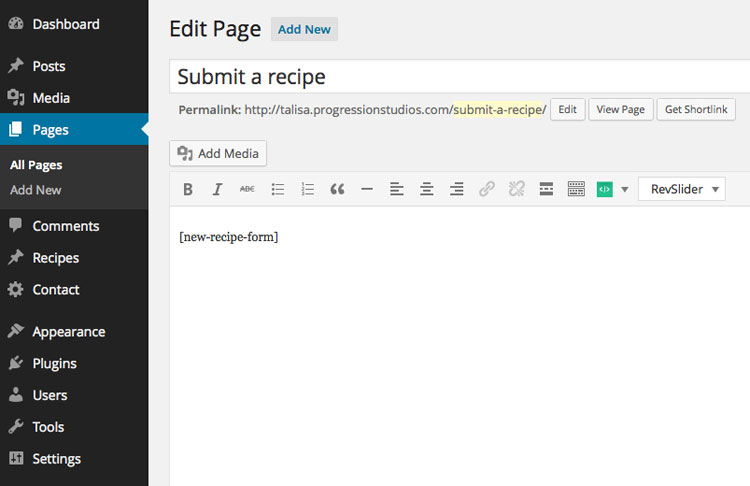Open Recipes menu in sidebar
This screenshot has width=750, height=486.
click(74, 258)
